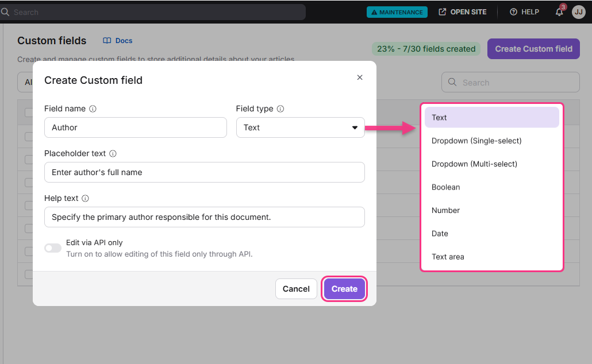
Task: Check the last visible row checkbox
Action: click(26, 274)
